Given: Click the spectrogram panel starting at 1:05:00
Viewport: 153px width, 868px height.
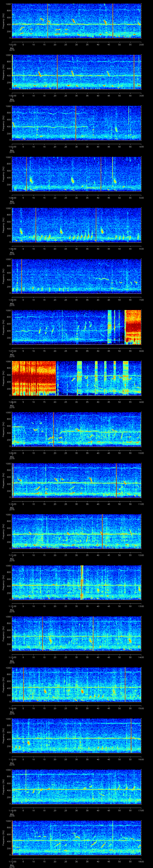Looking at the screenshot, I should [x=77, y=225].
